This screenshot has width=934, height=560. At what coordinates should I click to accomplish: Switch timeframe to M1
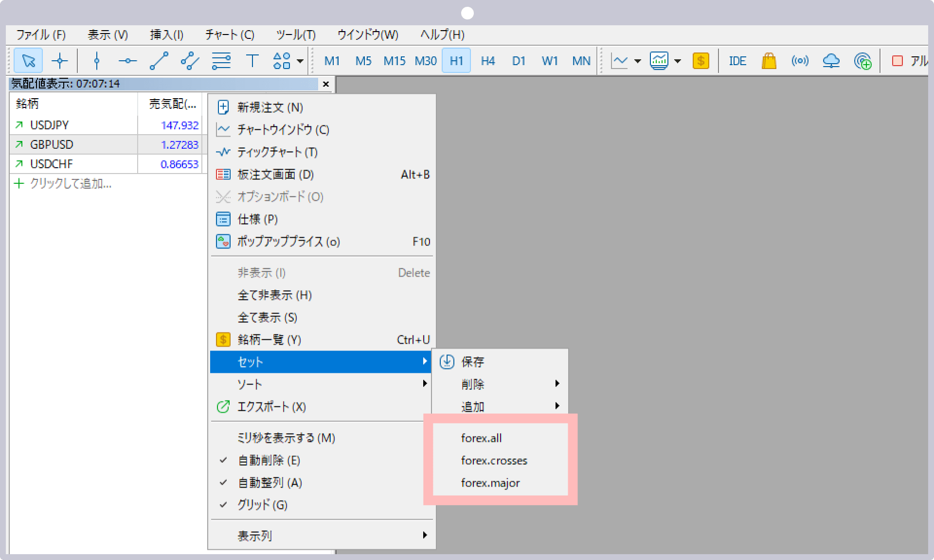332,61
